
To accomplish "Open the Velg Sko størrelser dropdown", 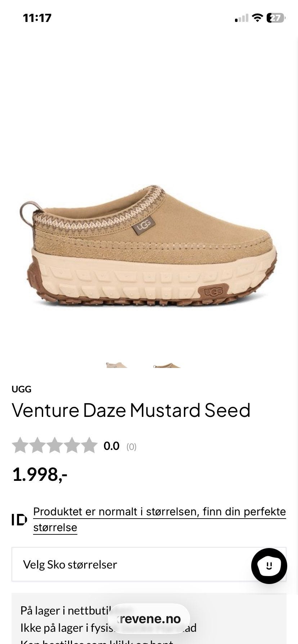I will 149,564.
